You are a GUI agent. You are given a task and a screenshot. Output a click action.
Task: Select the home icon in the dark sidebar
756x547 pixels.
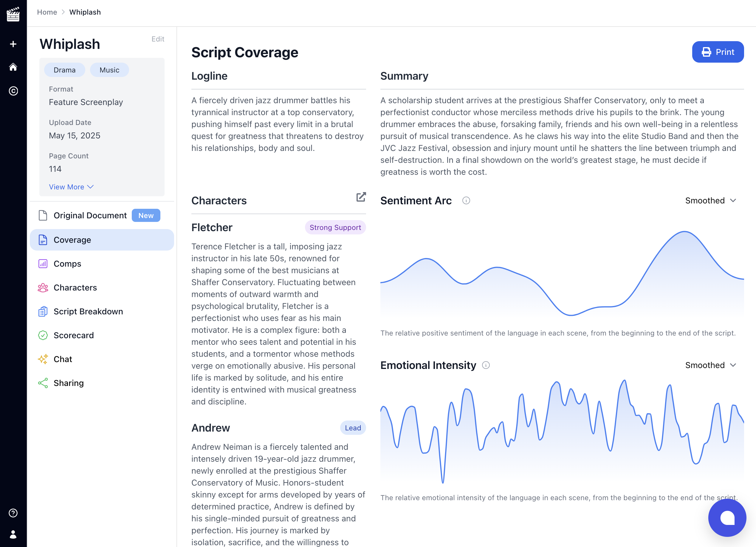click(13, 67)
